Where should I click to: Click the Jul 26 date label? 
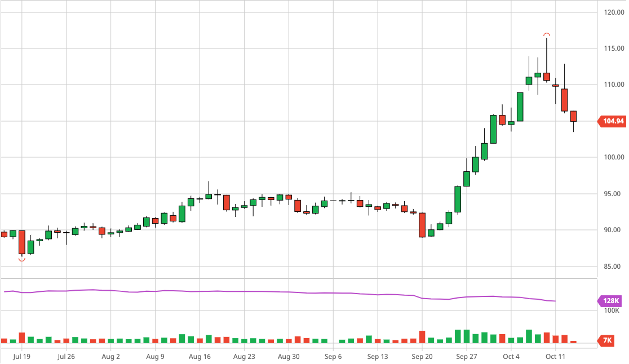(66, 356)
